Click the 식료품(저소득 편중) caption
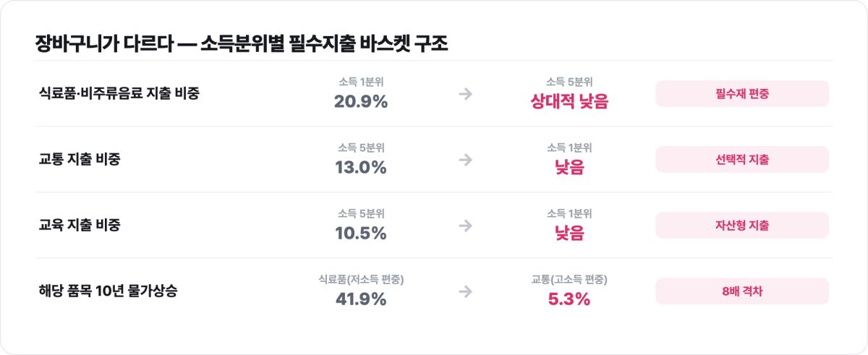The height and width of the screenshot is (355, 868). (361, 278)
